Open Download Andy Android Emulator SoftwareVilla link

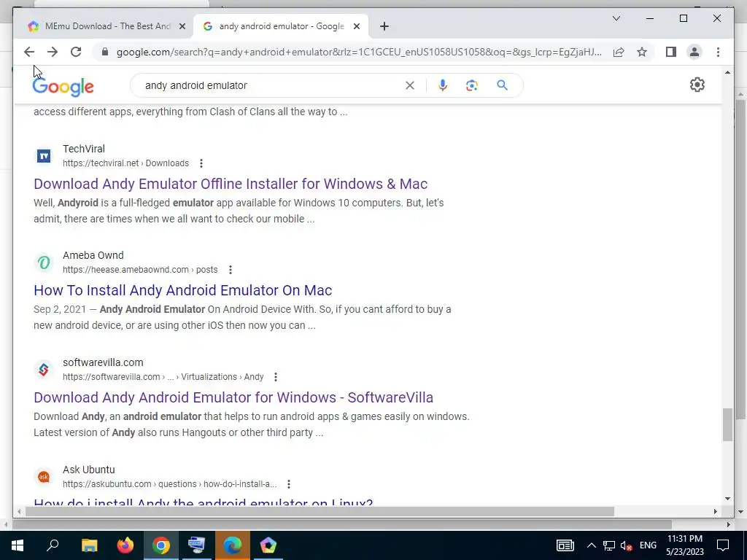point(233,397)
